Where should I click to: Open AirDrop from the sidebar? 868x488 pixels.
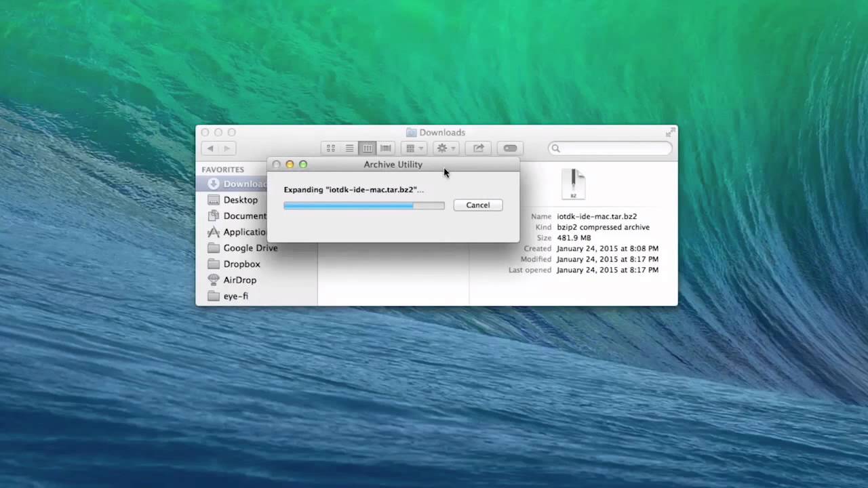[x=232, y=280]
